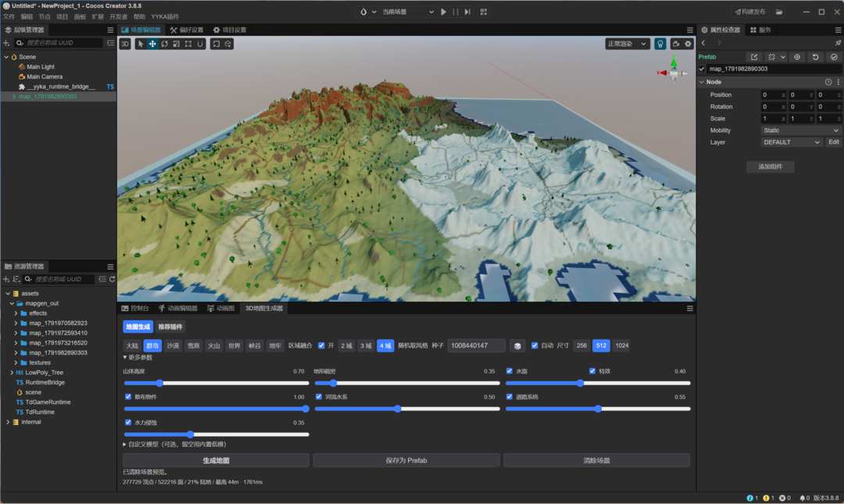The height and width of the screenshot is (504, 844).
Task: Click the dice randomize seed icon
Action: 517,345
